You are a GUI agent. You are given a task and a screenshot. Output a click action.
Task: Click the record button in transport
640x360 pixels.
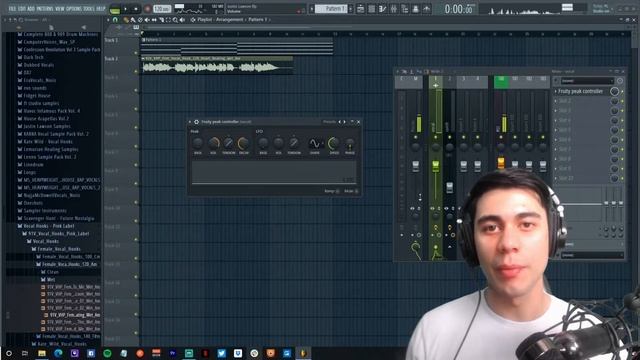click(x=148, y=9)
